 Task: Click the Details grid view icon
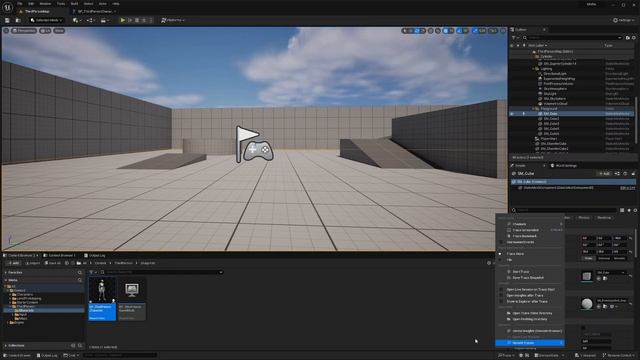622,210
